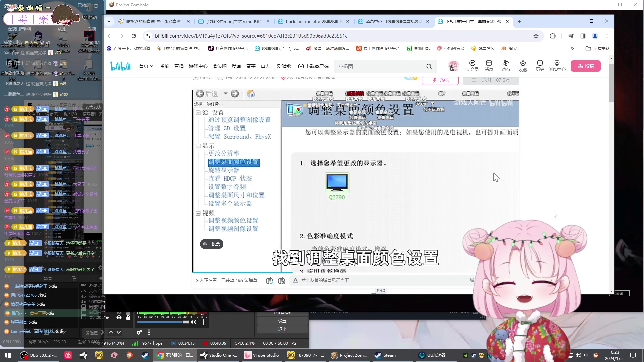644x362 pixels.
Task: Switch to 致命公司mod browser tab
Action: click(x=233, y=21)
